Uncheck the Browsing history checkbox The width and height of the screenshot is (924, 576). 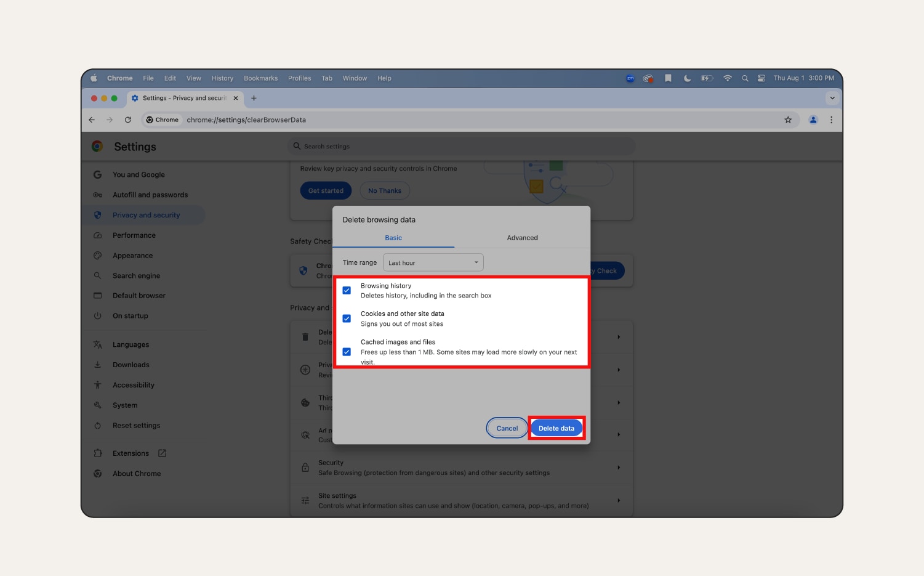(347, 290)
